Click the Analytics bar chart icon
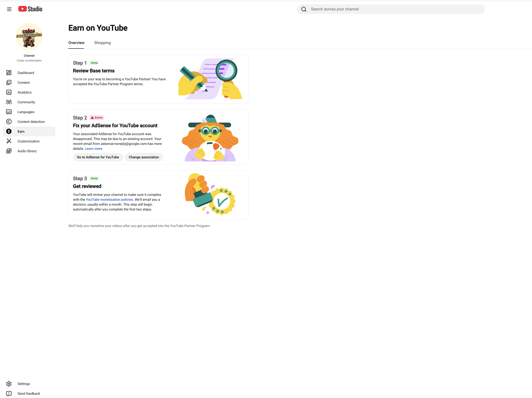This screenshot has width=532, height=398. (x=9, y=92)
